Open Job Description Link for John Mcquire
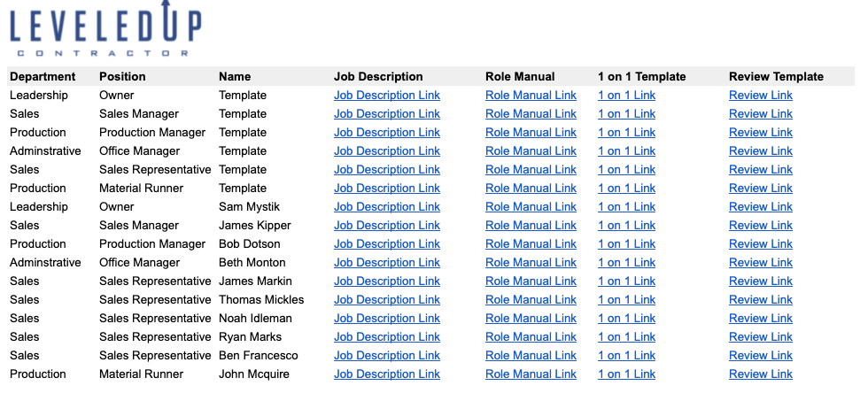Viewport: 868px width, 401px height. click(x=386, y=374)
